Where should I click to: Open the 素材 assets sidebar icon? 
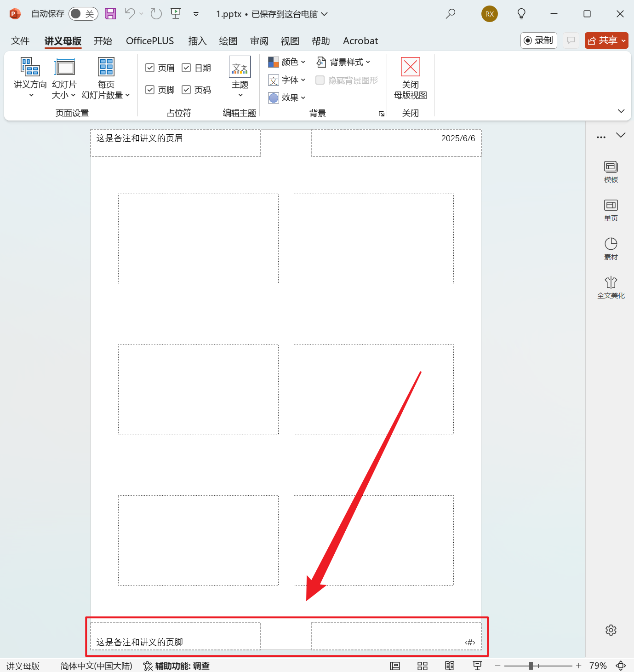click(x=611, y=249)
